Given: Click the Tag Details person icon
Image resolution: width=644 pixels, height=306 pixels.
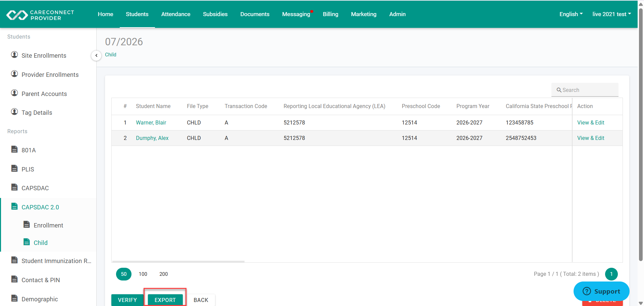Looking at the screenshot, I should (x=14, y=111).
